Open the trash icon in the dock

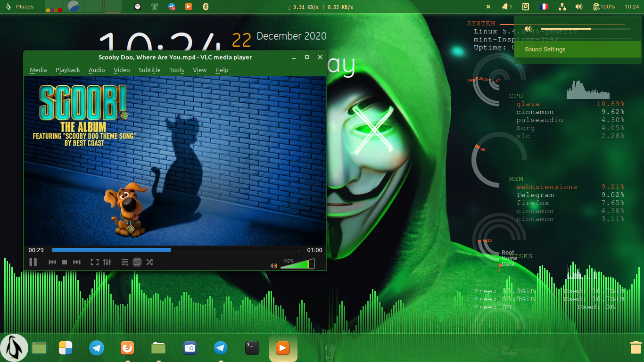(636, 347)
